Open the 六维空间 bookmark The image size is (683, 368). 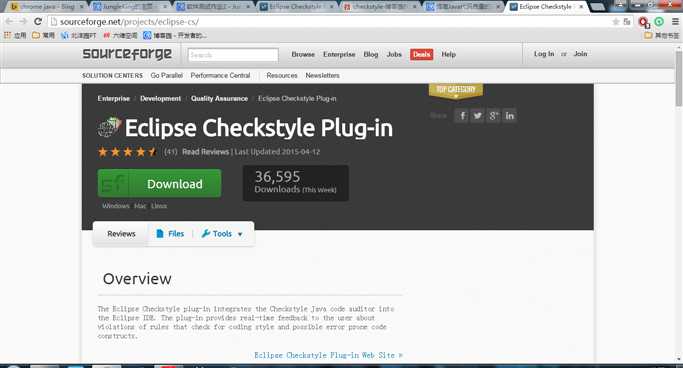120,35
